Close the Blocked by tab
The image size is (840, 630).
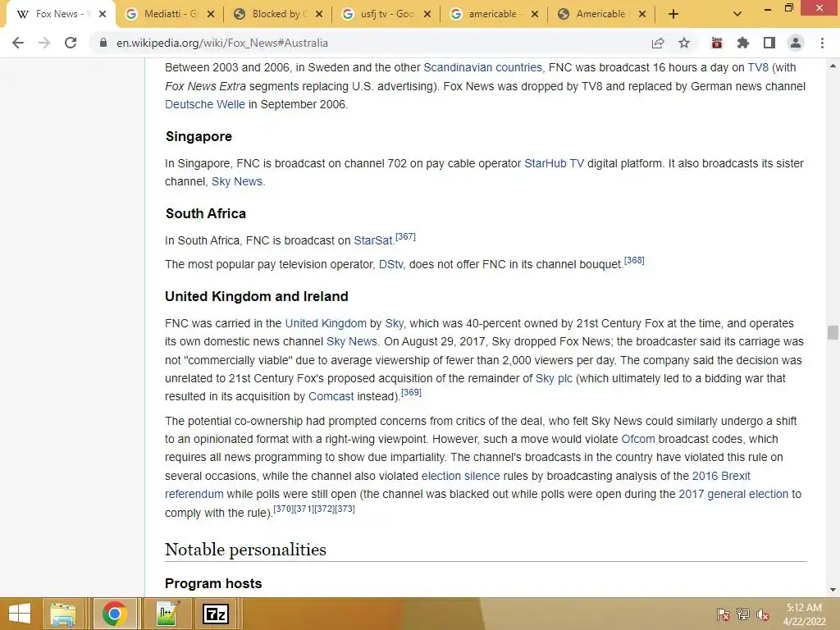pos(319,14)
